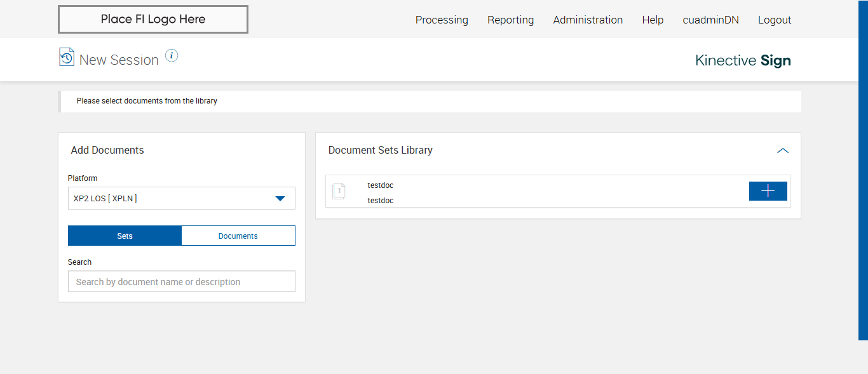Click the New Session clock-document icon
The width and height of the screenshot is (868, 374).
[67, 57]
